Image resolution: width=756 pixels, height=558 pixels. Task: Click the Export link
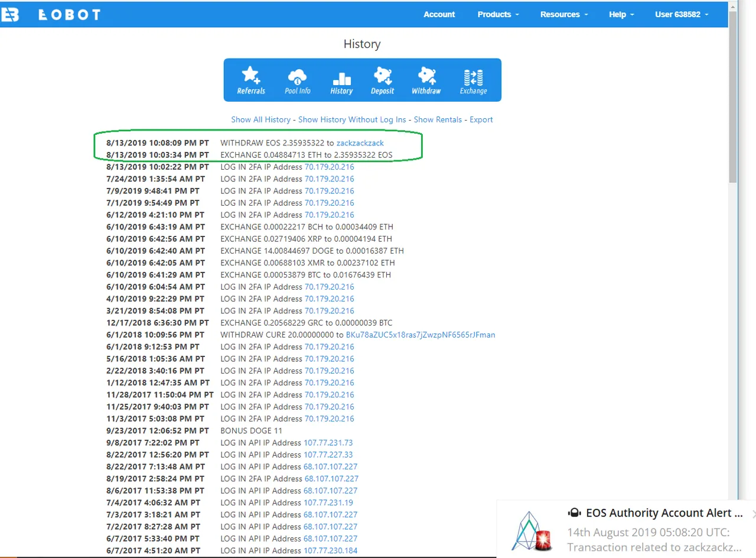(481, 119)
